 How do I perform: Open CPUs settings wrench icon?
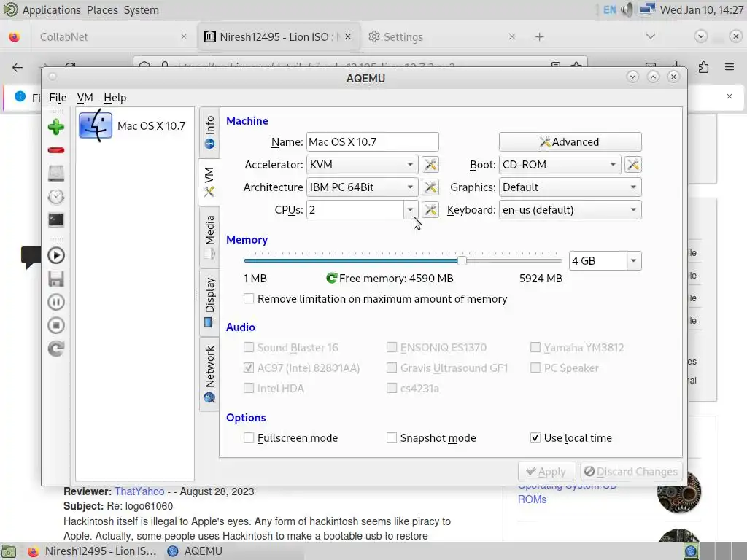[430, 210]
